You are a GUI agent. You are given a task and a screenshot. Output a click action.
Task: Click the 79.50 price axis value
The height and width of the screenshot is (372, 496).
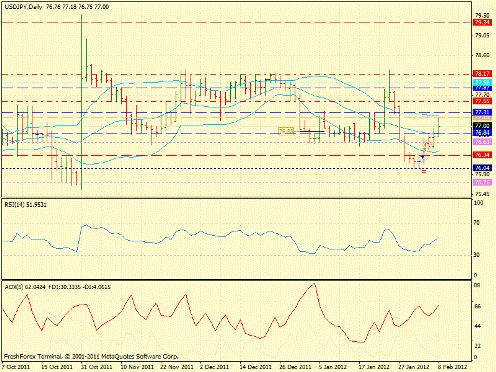(x=482, y=15)
